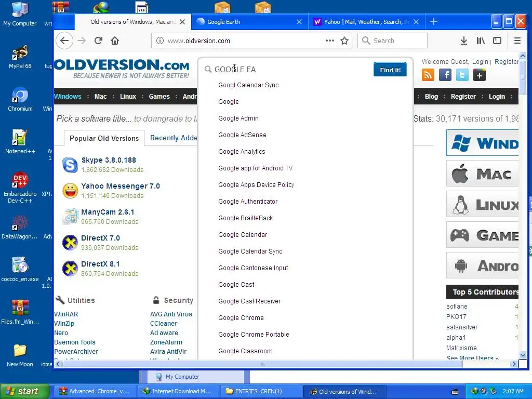Click the browser Search box
Viewport: 532px width, 399px height.
pos(392,41)
